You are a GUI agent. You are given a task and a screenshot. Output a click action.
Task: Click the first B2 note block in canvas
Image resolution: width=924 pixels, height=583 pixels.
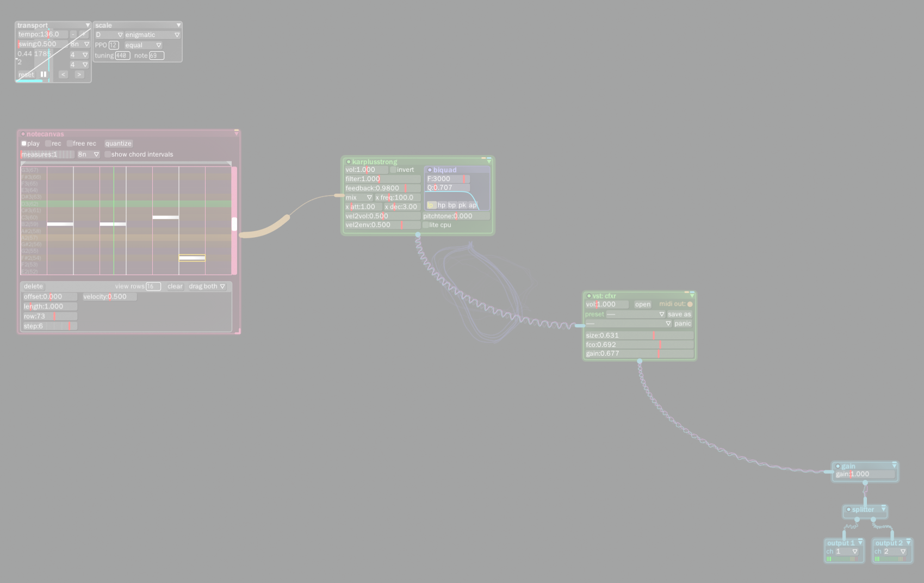point(60,224)
